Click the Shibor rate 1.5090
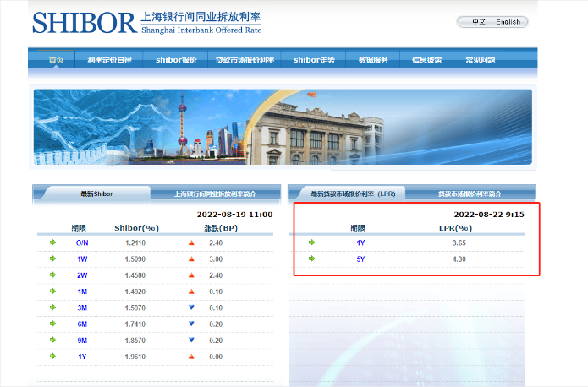The height and width of the screenshot is (387, 588). pos(135,259)
